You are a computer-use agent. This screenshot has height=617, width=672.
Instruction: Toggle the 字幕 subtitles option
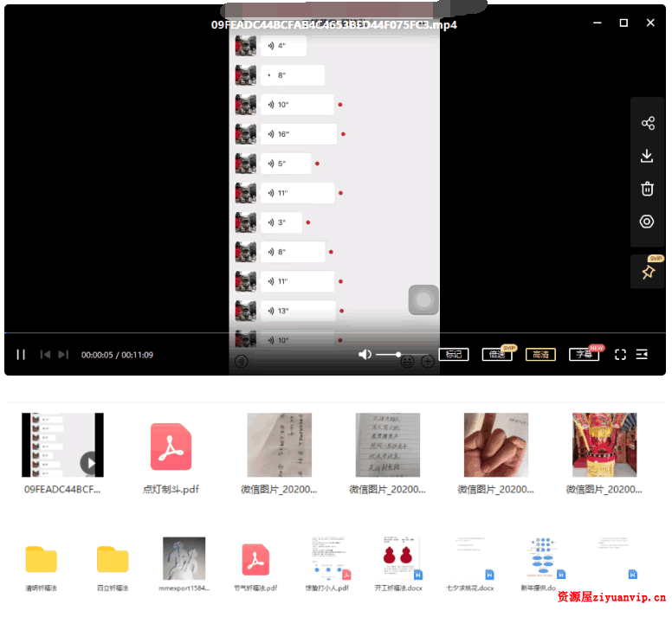[584, 355]
